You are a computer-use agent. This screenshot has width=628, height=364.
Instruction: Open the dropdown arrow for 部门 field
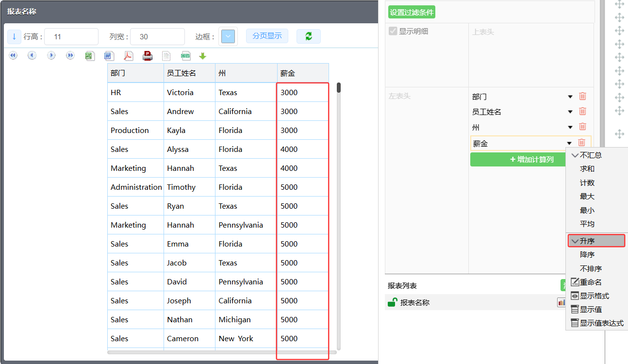pyautogui.click(x=570, y=97)
